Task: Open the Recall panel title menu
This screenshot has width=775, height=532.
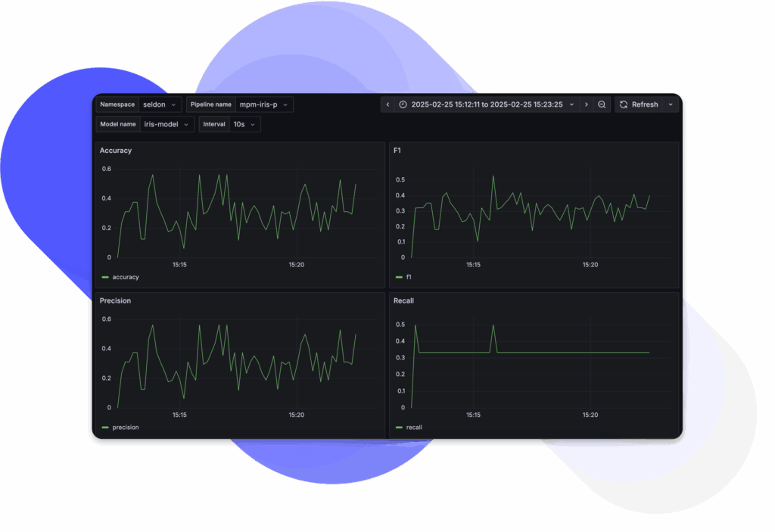Action: (403, 300)
